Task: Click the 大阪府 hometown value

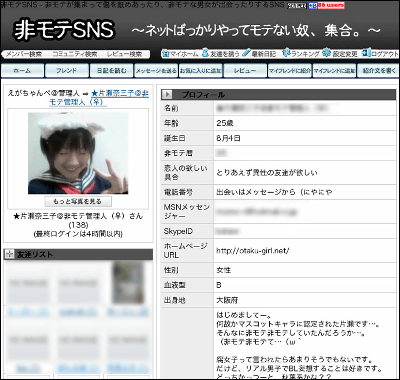Action: pyautogui.click(x=227, y=300)
